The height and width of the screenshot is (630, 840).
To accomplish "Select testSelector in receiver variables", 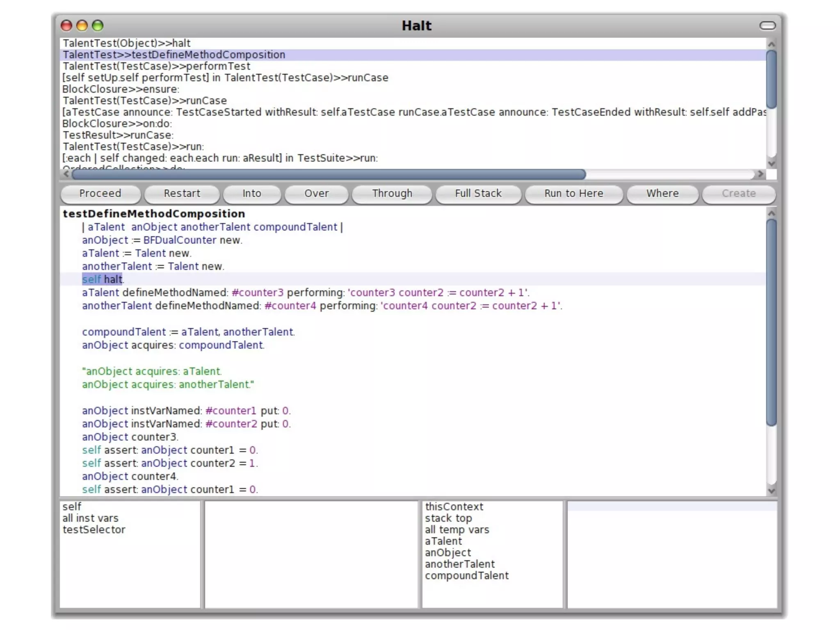I will [x=94, y=530].
